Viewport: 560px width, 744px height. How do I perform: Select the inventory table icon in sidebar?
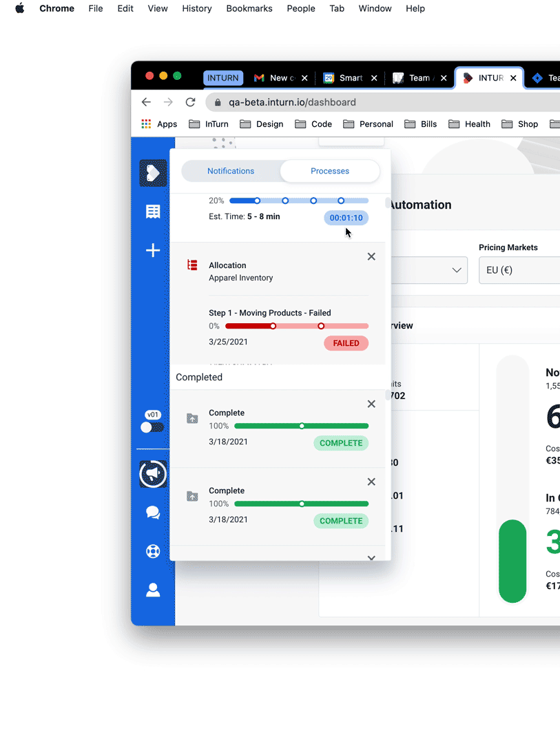pos(152,211)
